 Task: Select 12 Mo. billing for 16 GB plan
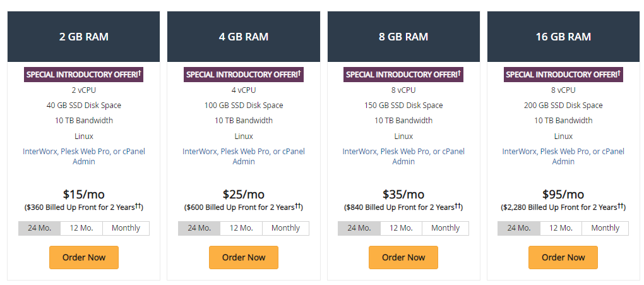click(561, 228)
